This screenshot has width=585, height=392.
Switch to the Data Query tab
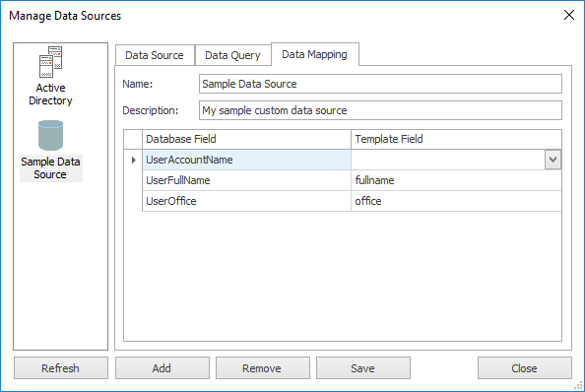232,55
